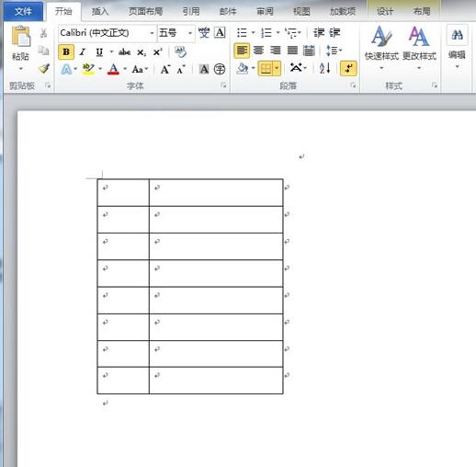Click last row right table cell
Screen dimensions: 476x467
[216, 381]
